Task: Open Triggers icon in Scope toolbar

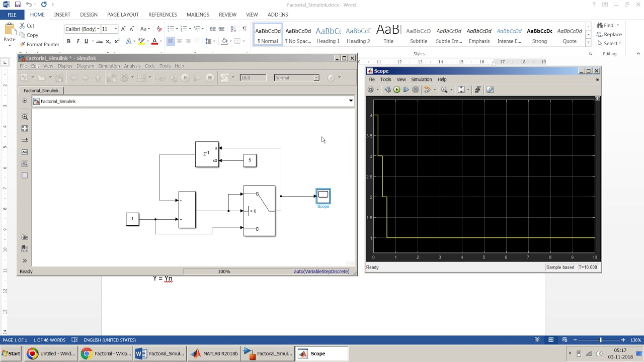Action: click(x=477, y=89)
